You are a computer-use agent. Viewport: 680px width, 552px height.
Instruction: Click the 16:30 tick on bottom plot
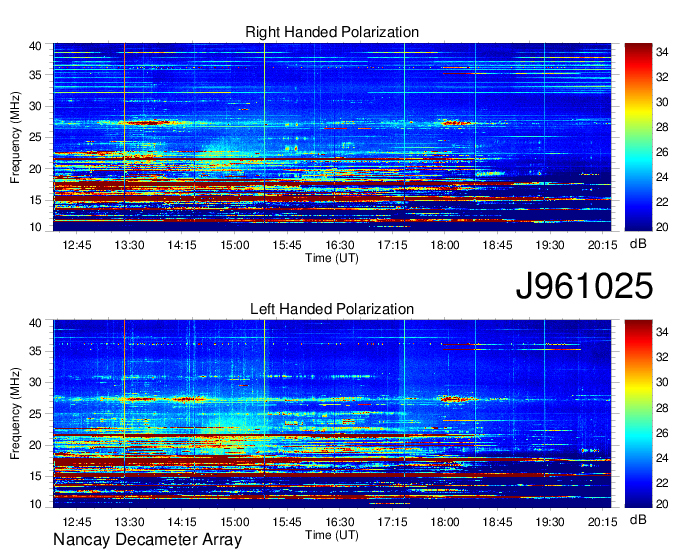340,522
